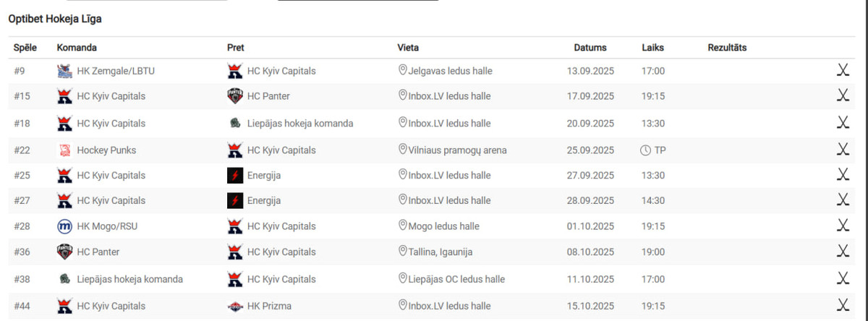The width and height of the screenshot is (868, 321).
Task: Open game details icon for game #22
Action: 843,150
